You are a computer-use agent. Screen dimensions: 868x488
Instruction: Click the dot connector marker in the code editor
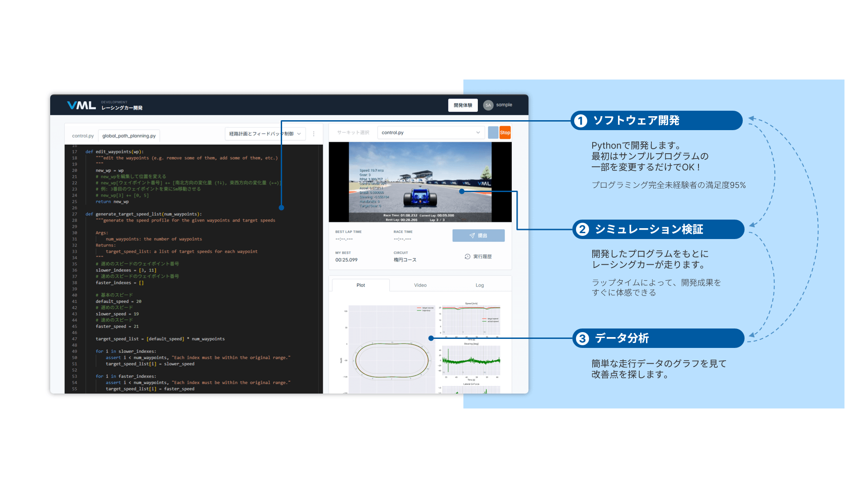pyautogui.click(x=282, y=208)
